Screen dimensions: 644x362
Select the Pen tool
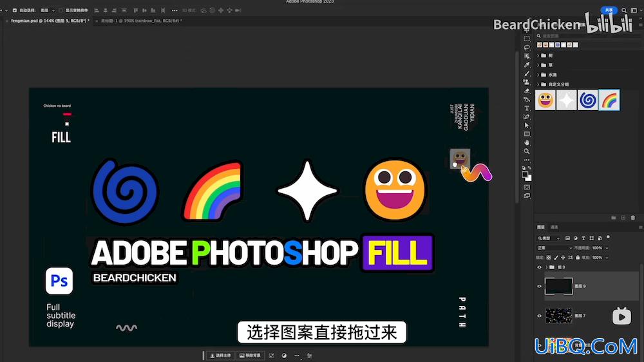[527, 117]
